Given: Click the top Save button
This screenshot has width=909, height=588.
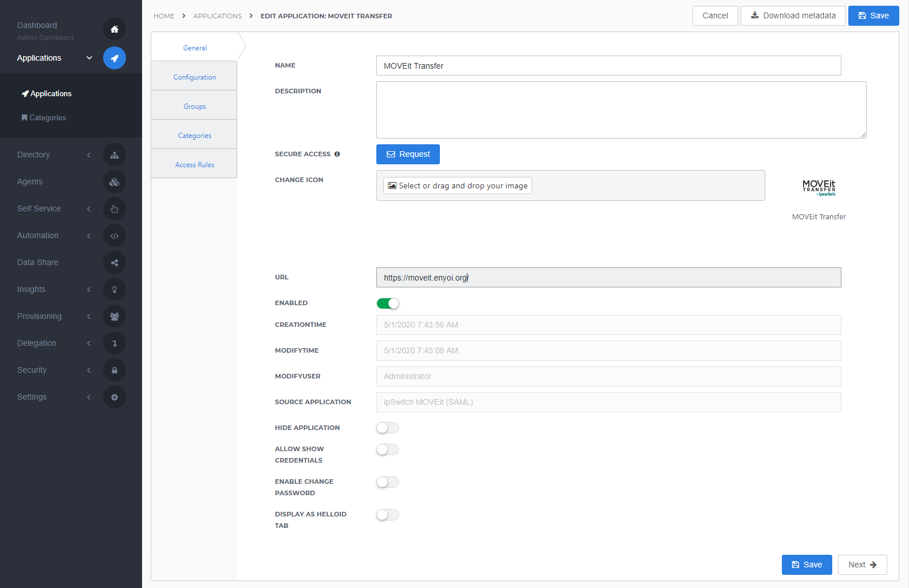Looking at the screenshot, I should (873, 15).
